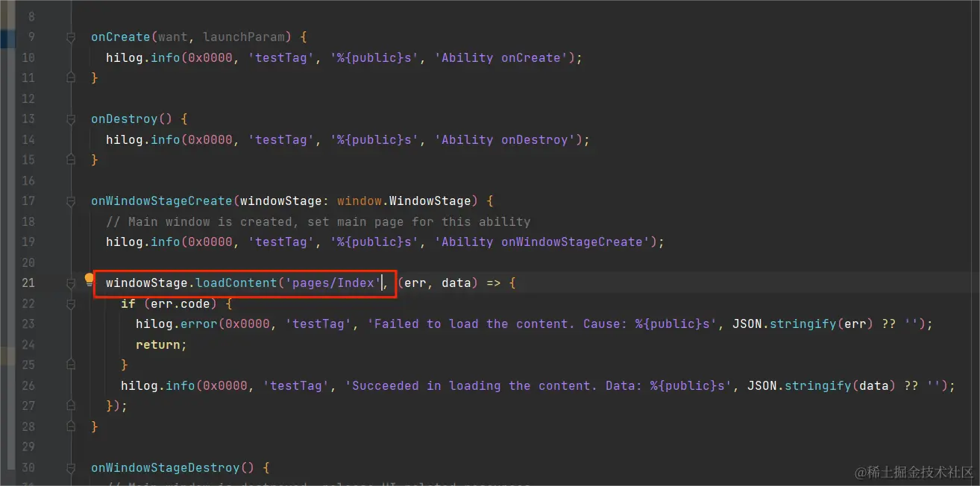Click the 'Main window is created' comment
This screenshot has width=980, height=486.
(x=318, y=221)
